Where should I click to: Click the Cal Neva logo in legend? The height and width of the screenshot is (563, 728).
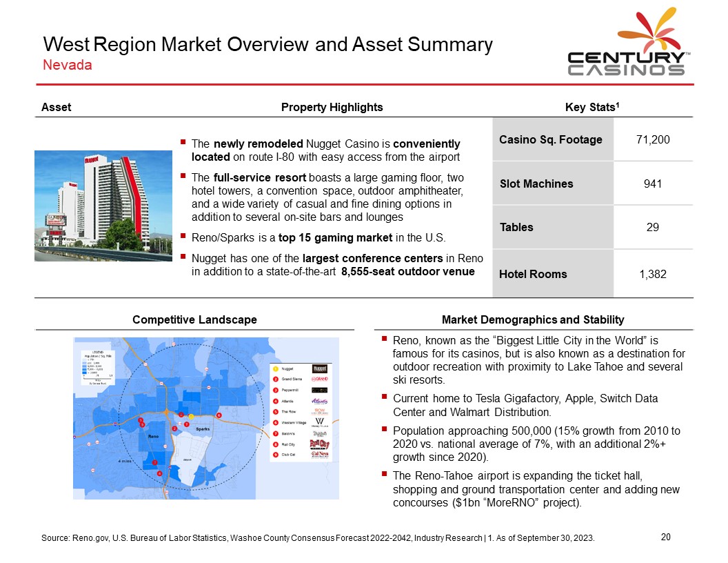coord(319,455)
